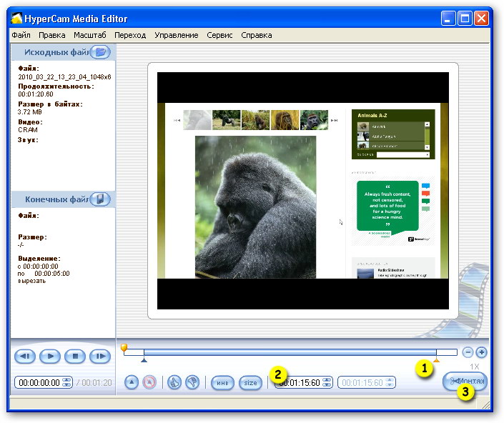The width and height of the screenshot is (504, 423).
Task: Click the selection end value 00:00:05:00
Action: (52, 274)
